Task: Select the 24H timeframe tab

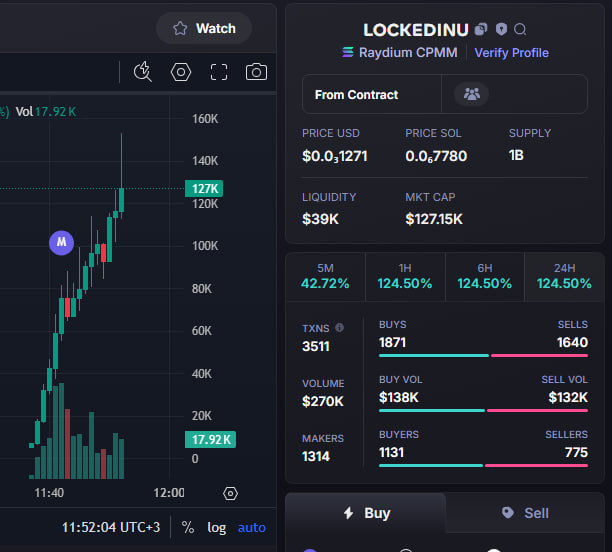Action: tap(564, 276)
